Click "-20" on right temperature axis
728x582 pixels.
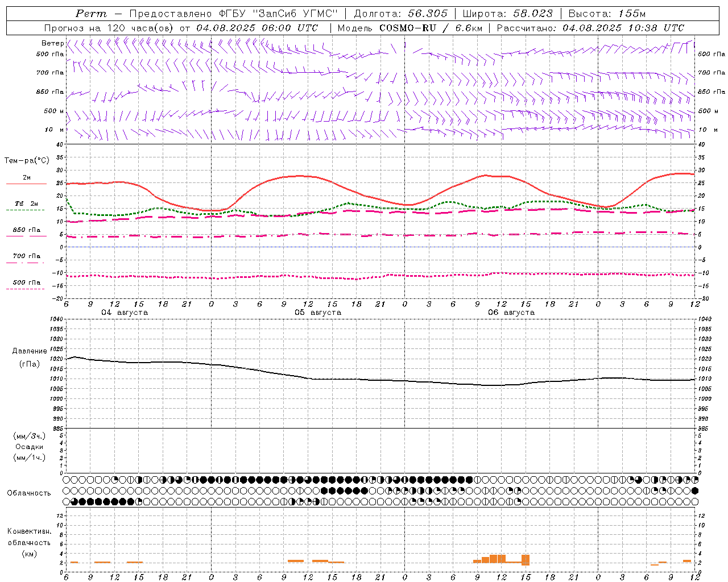702,298
